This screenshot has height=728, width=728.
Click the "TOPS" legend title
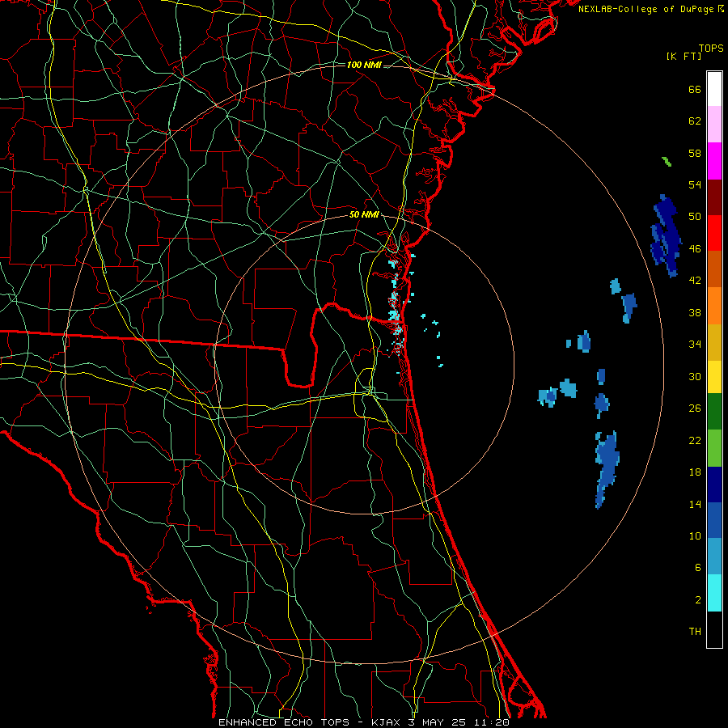[711, 49]
